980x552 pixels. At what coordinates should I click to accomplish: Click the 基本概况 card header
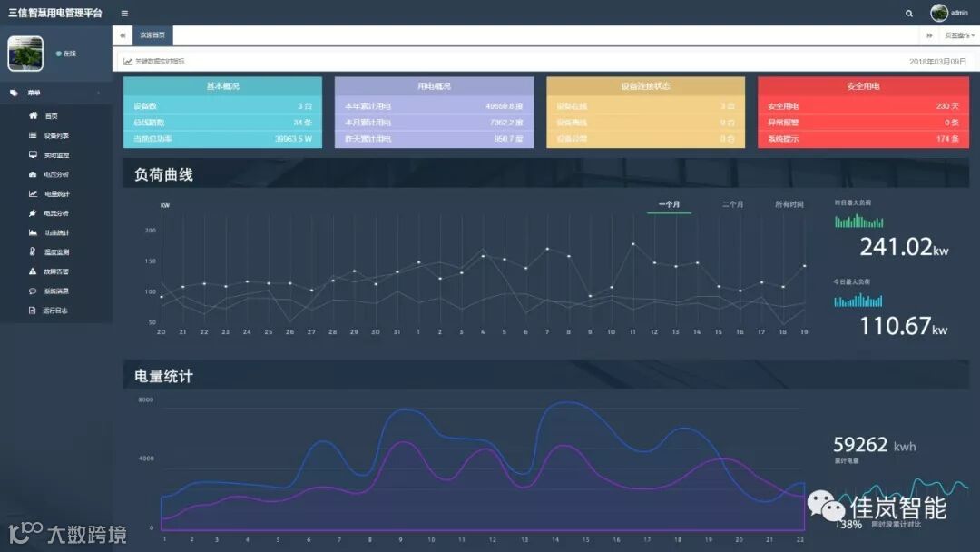(x=222, y=86)
